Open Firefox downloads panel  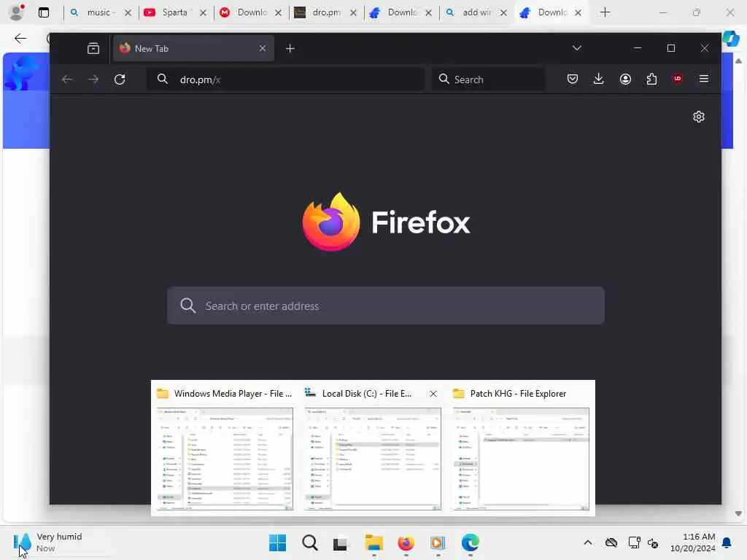(x=599, y=79)
